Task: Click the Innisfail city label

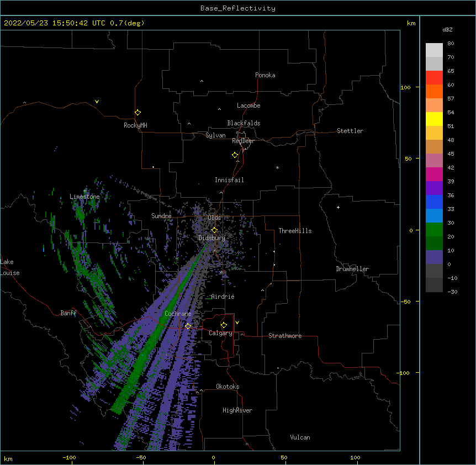Action: (229, 180)
